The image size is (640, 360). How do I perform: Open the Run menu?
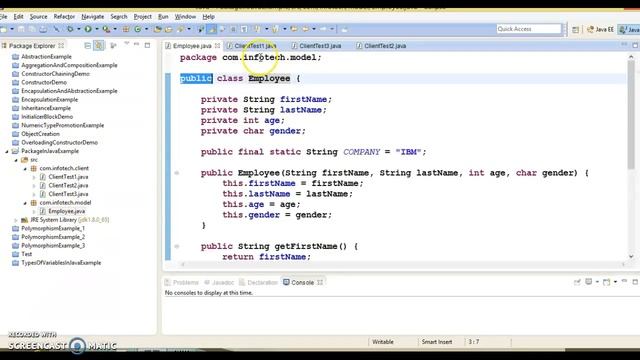(163, 17)
